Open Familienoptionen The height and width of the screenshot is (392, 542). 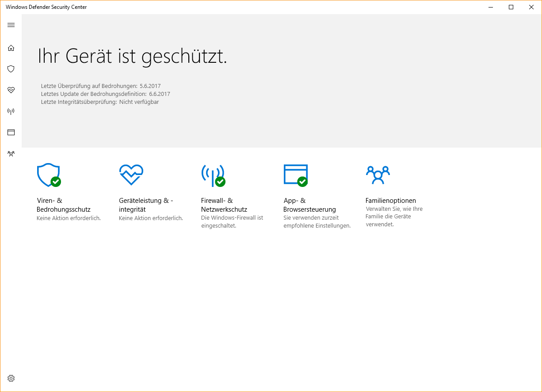[x=391, y=201]
